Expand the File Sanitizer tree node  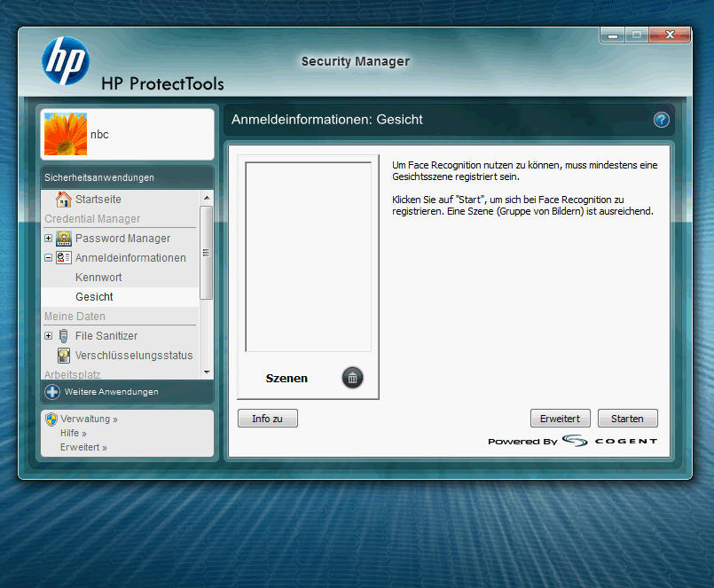tap(48, 335)
